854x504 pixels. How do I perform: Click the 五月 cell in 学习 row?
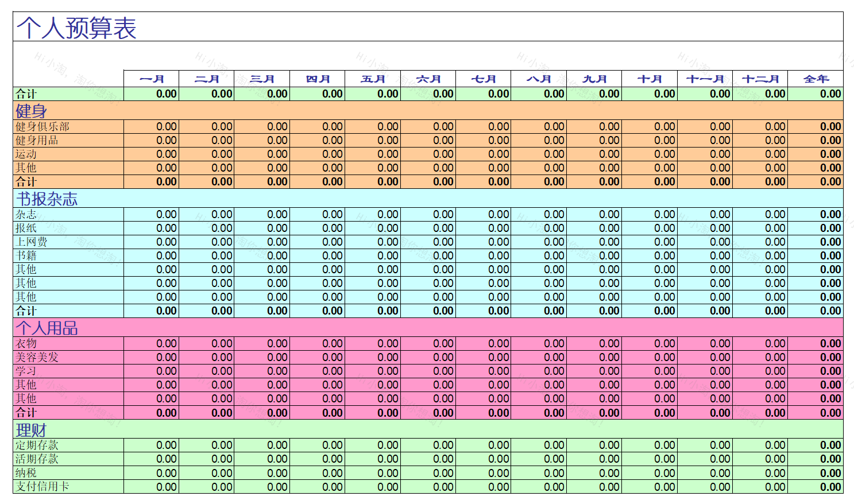373,371
